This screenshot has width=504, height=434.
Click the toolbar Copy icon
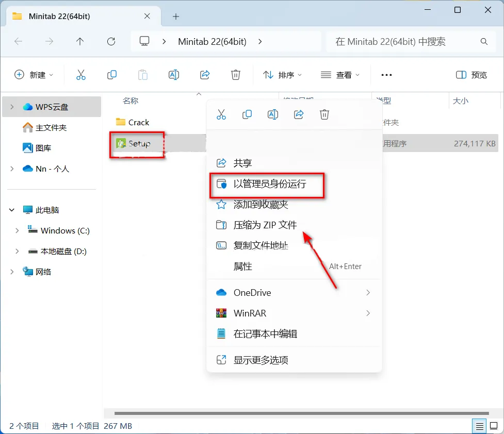coord(112,75)
